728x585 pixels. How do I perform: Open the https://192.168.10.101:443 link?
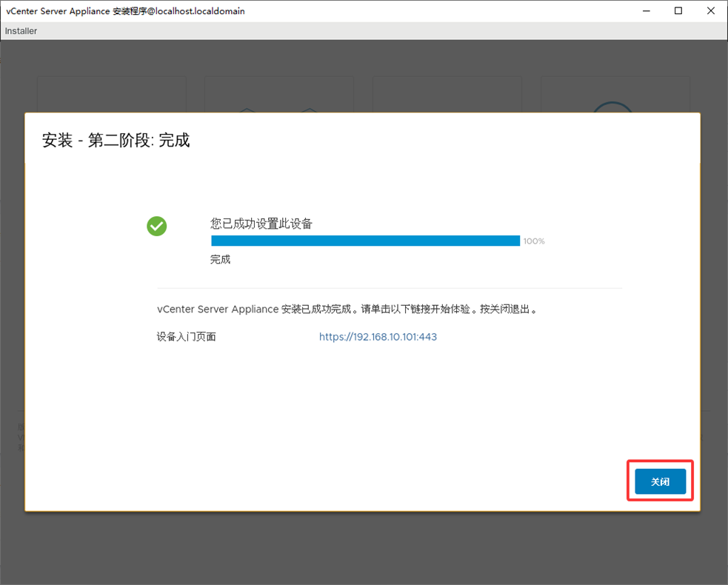pos(378,337)
